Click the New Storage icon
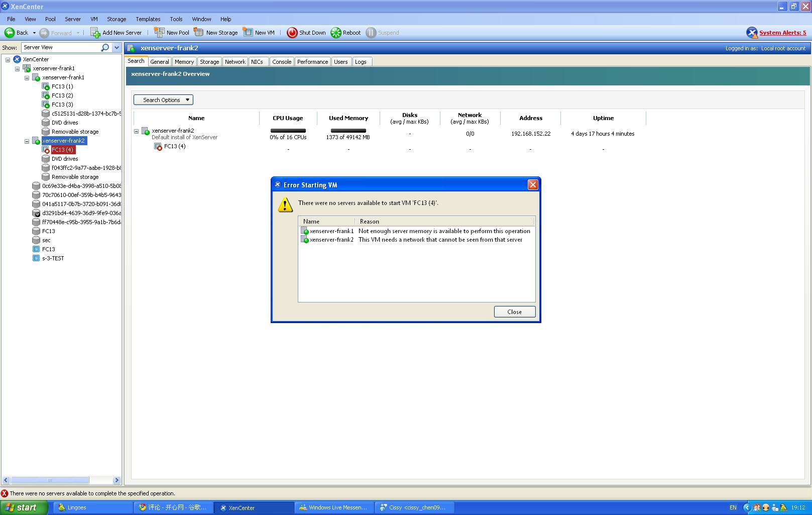Screen dimensions: 812x515 tap(199, 33)
